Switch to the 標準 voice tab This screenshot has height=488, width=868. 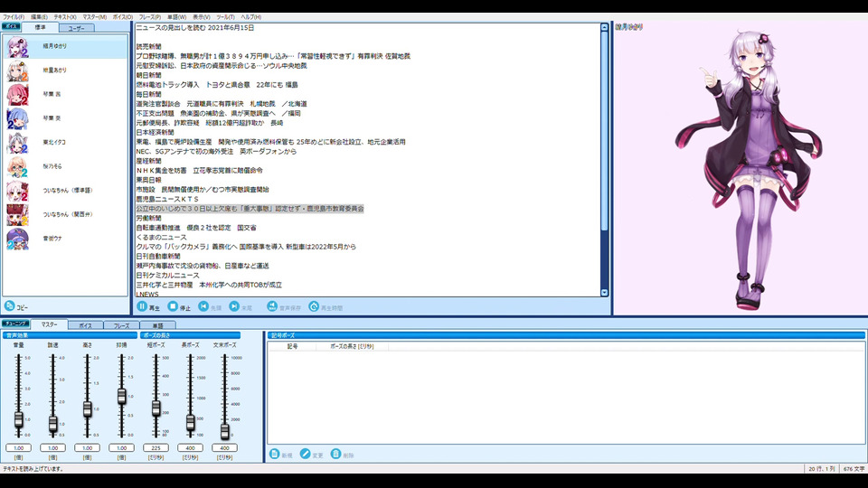[x=41, y=27]
